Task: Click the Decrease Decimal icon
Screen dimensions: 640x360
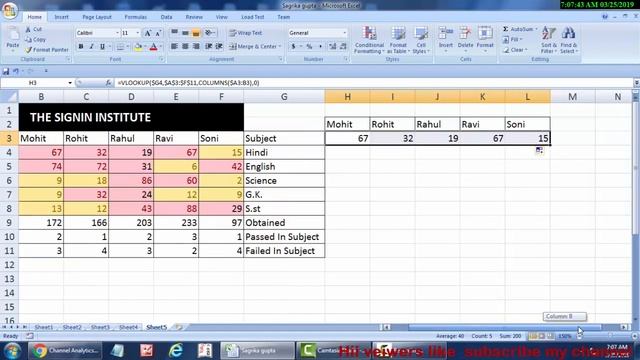Action: pyautogui.click(x=343, y=47)
